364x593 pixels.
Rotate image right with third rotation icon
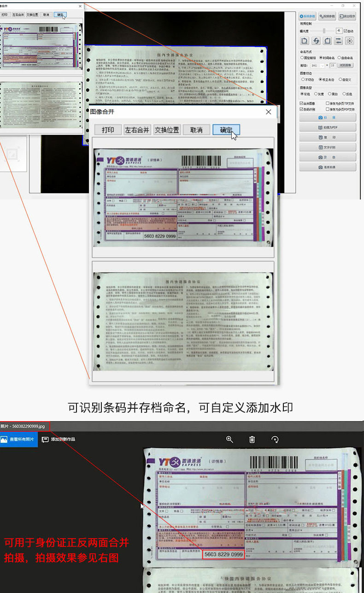tap(327, 41)
